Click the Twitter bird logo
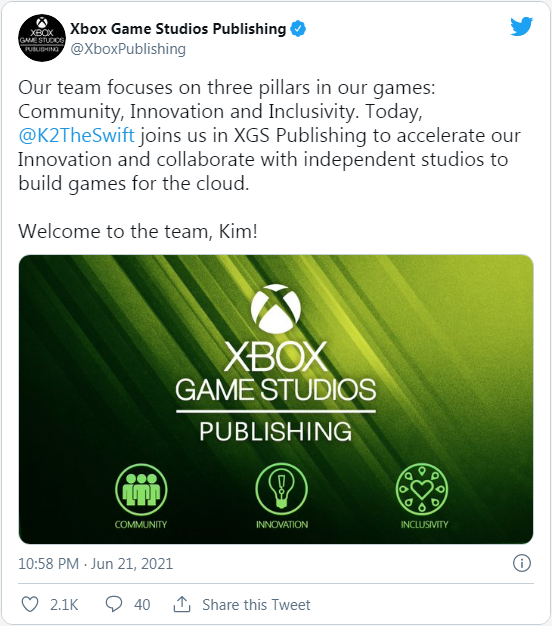552x626 pixels. (x=522, y=26)
